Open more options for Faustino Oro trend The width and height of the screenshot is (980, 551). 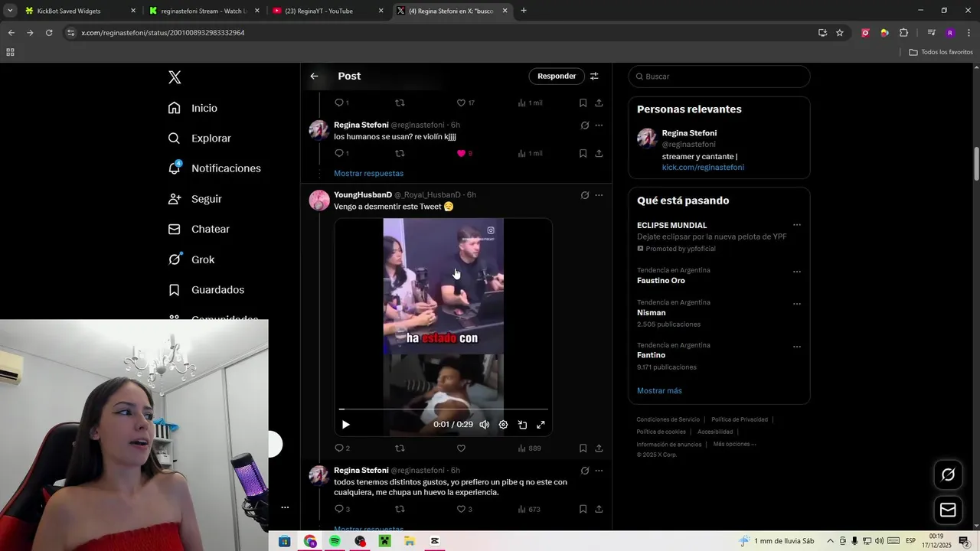(x=797, y=272)
